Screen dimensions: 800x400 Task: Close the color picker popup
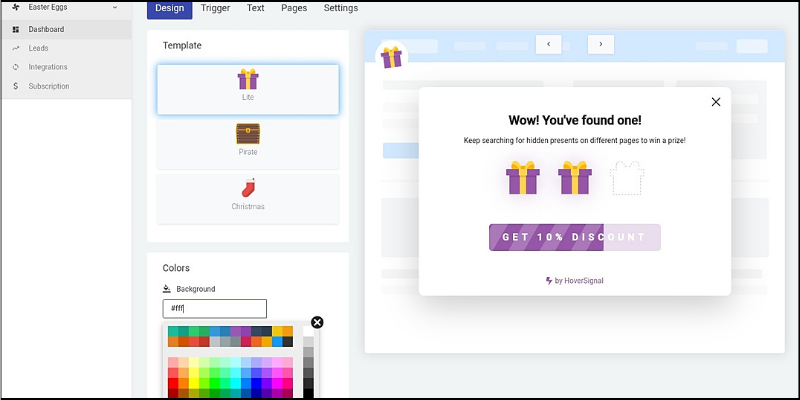[x=317, y=322]
